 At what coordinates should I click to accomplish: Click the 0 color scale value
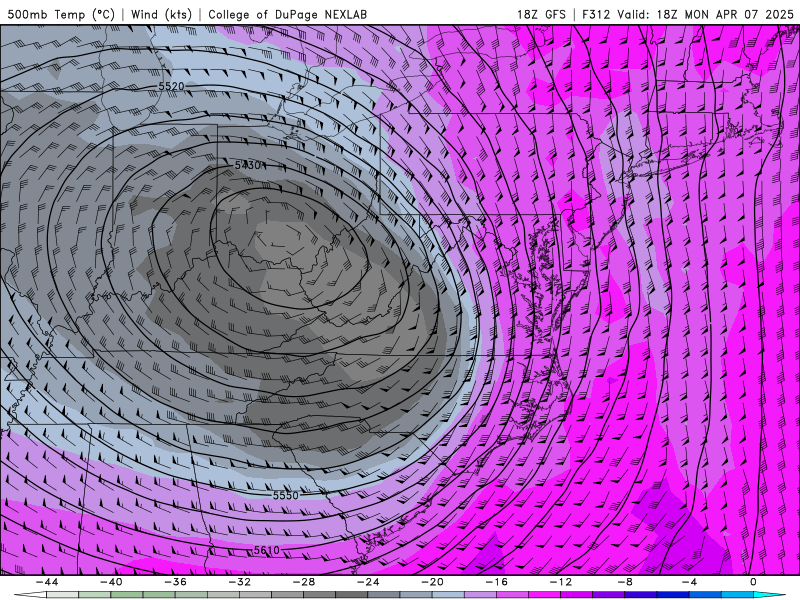point(754,582)
